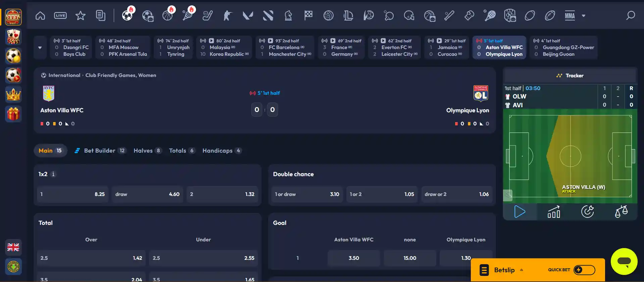Select the Volleyball sport icon
The height and width of the screenshot is (282, 644).
(x=329, y=15)
